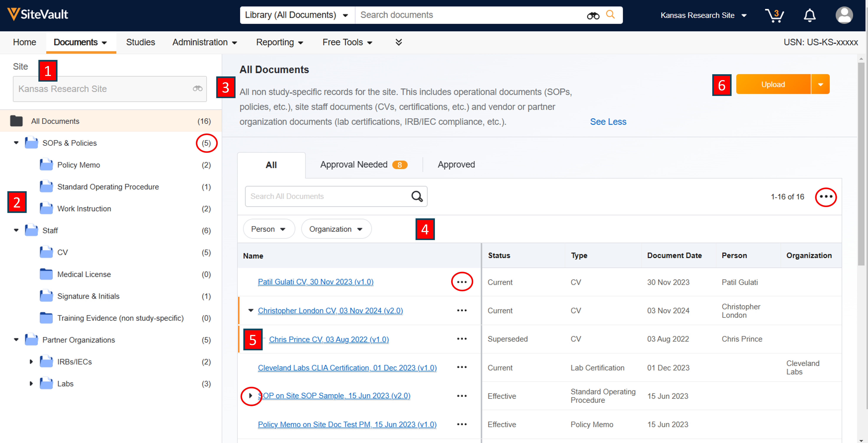Screen dimensions: 868x443
Task: Open the notifications bell
Action: [809, 15]
